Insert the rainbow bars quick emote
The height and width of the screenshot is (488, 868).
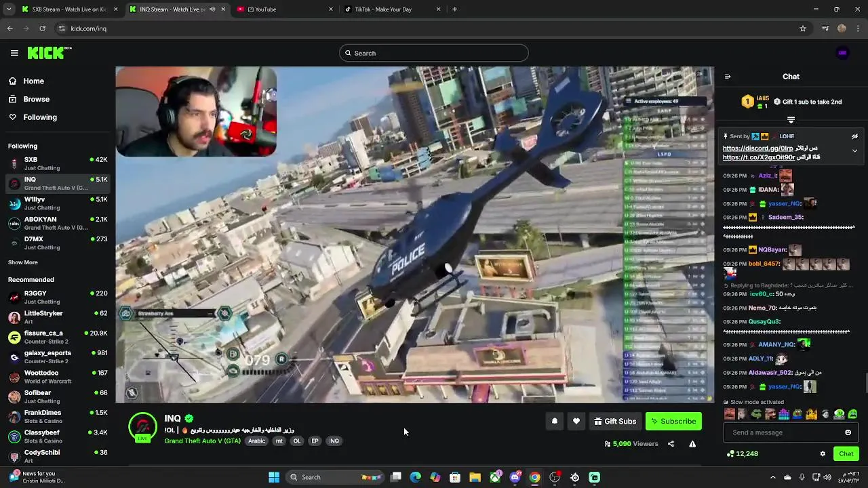coord(784,414)
